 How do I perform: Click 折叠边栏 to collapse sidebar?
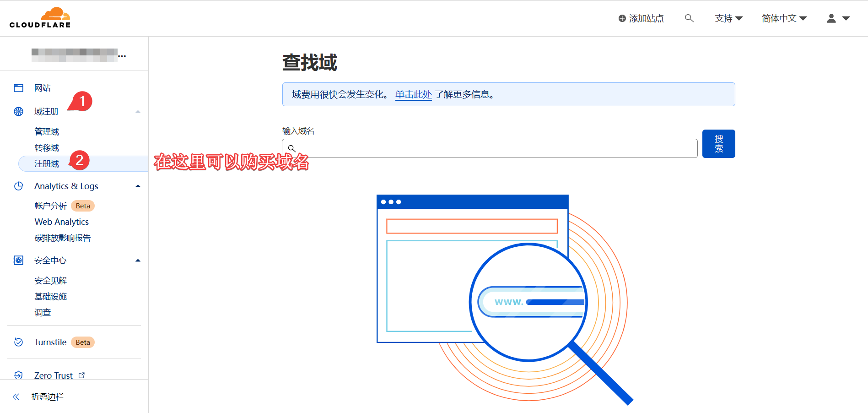click(48, 397)
